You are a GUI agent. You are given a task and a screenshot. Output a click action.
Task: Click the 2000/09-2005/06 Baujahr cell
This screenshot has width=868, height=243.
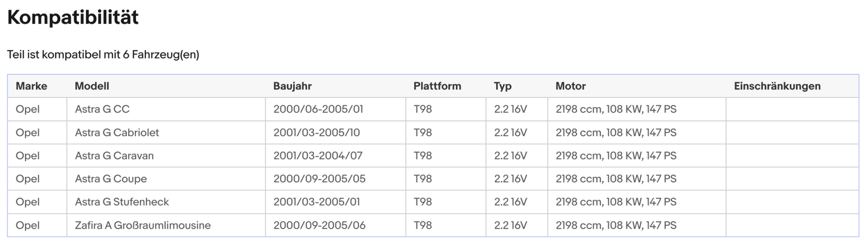[319, 225]
